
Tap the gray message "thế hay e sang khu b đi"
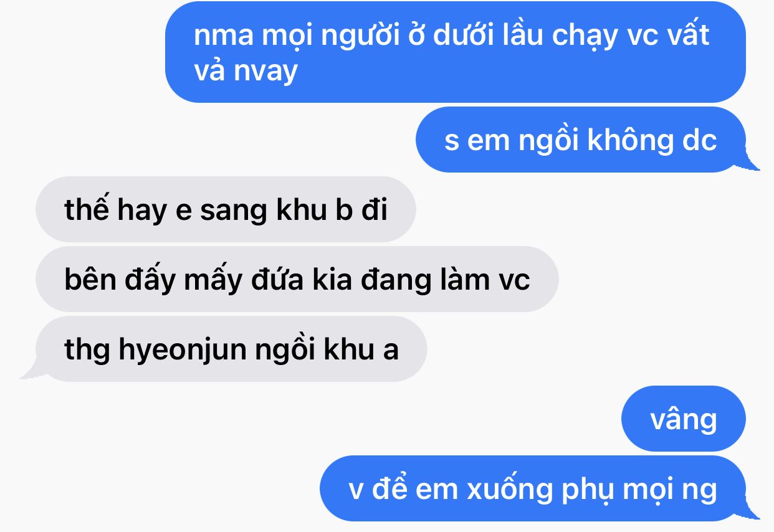(x=226, y=209)
